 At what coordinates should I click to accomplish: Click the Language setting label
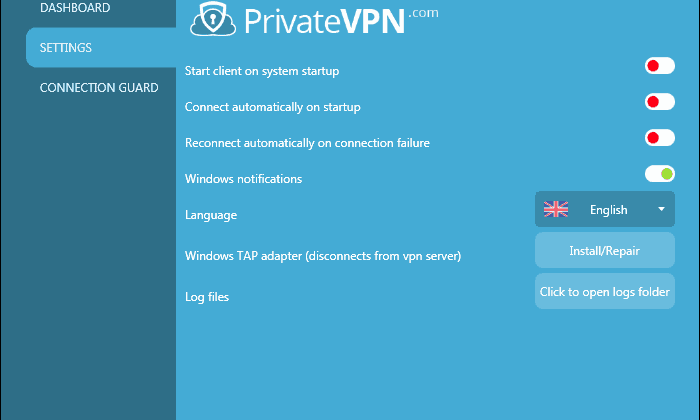211,215
